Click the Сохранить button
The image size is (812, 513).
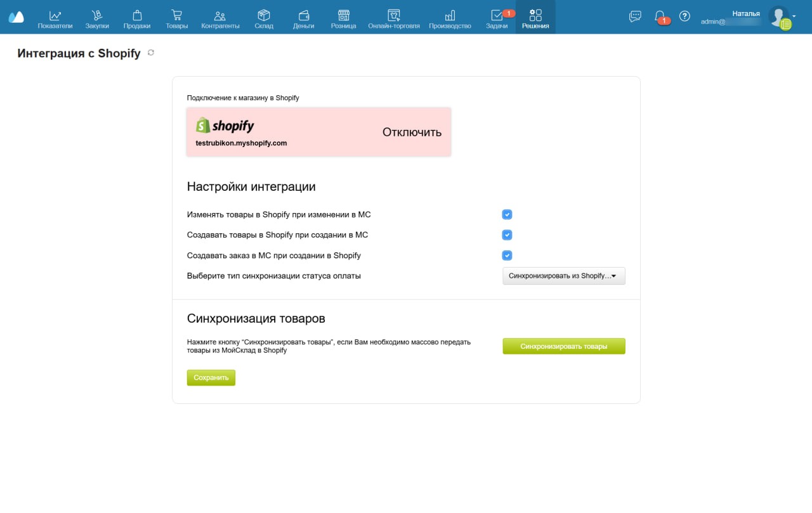click(211, 378)
